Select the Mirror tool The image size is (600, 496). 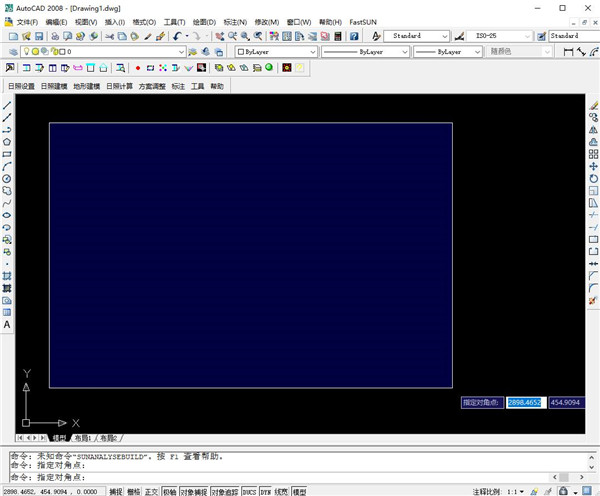593,130
